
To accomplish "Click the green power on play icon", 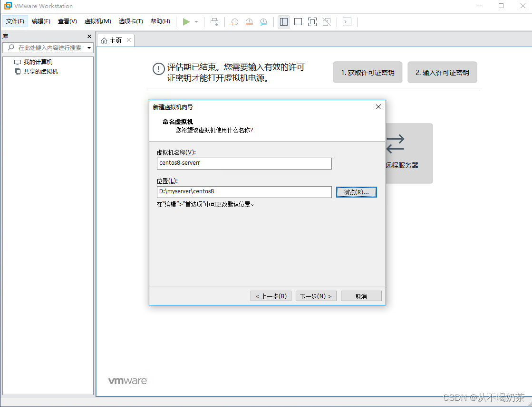I will click(186, 22).
